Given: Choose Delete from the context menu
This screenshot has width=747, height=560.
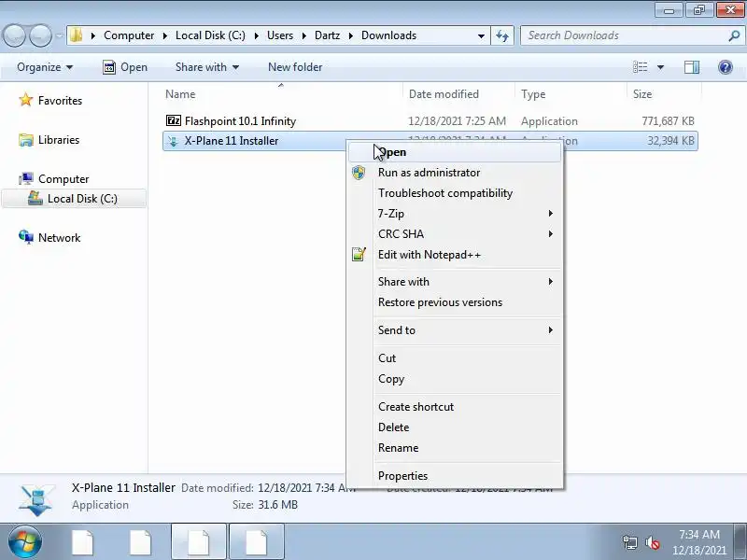Looking at the screenshot, I should click(456, 427).
